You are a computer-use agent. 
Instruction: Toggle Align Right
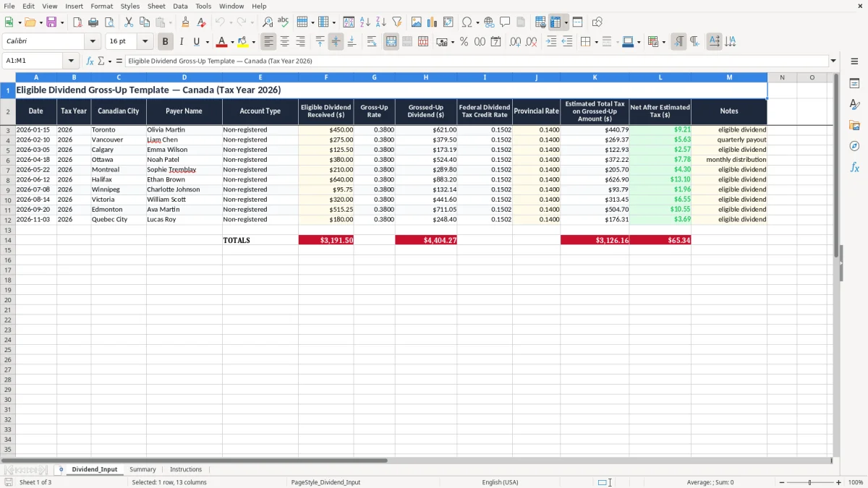pyautogui.click(x=300, y=42)
